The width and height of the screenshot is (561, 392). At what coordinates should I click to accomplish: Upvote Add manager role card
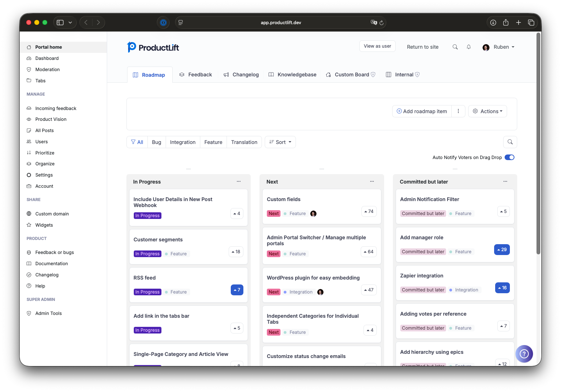(x=502, y=249)
